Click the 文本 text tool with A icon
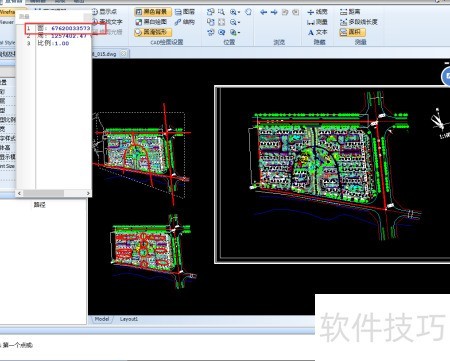The width and height of the screenshot is (450, 361). click(317, 32)
